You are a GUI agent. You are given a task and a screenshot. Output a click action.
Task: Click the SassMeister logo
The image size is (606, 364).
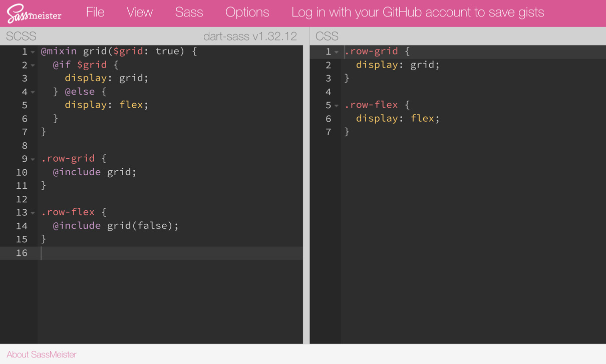(34, 14)
